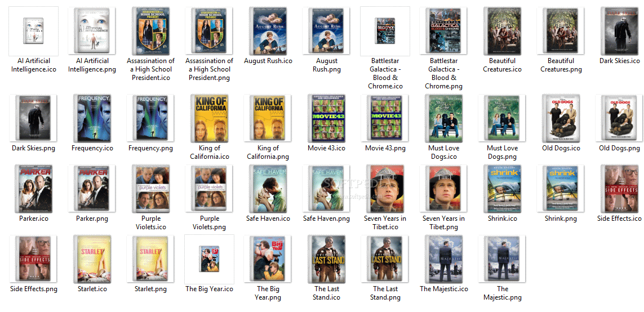Pick The Last Stand.png icon
Viewport: 644px width, 312px height.
tap(385, 259)
